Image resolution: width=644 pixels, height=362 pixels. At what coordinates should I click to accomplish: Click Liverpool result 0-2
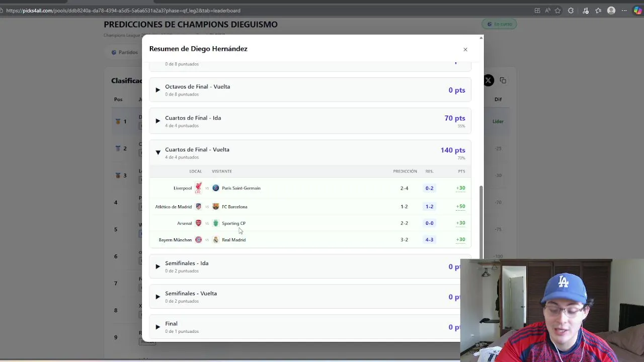click(429, 188)
